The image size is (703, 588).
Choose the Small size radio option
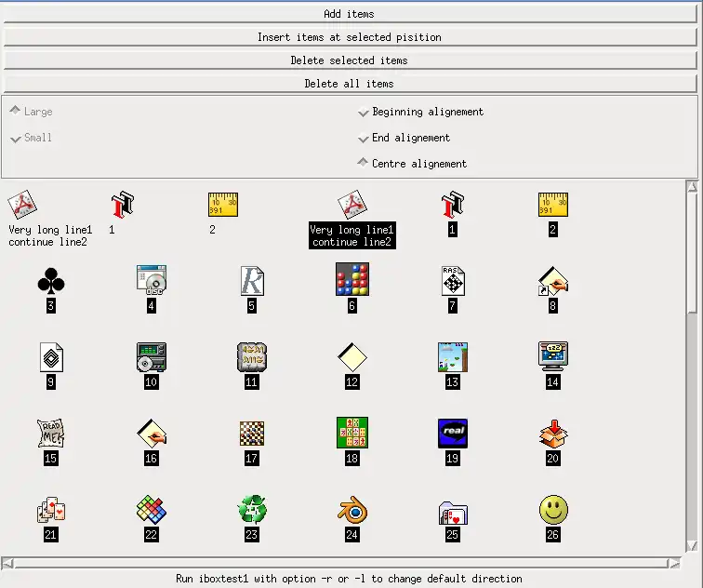31,138
